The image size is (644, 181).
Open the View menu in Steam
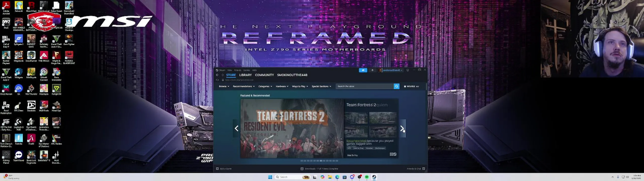click(230, 70)
